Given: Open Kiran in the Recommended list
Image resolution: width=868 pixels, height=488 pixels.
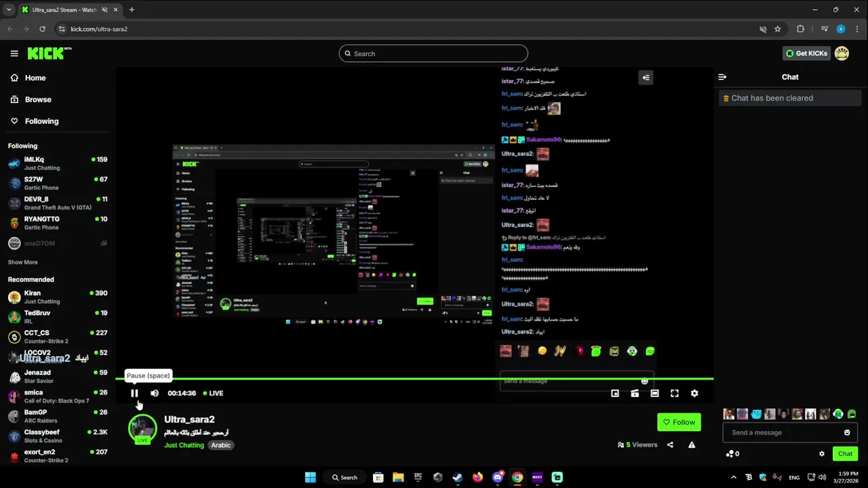Looking at the screenshot, I should click(58, 297).
